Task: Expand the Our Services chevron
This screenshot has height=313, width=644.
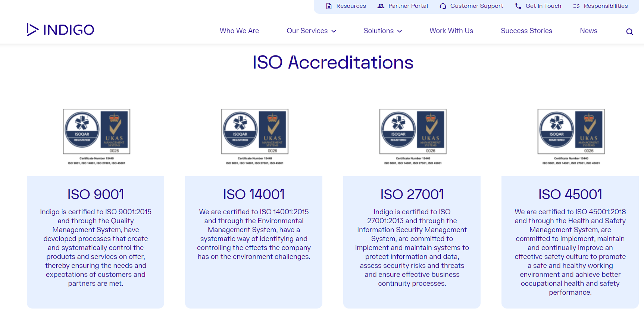Action: click(334, 31)
